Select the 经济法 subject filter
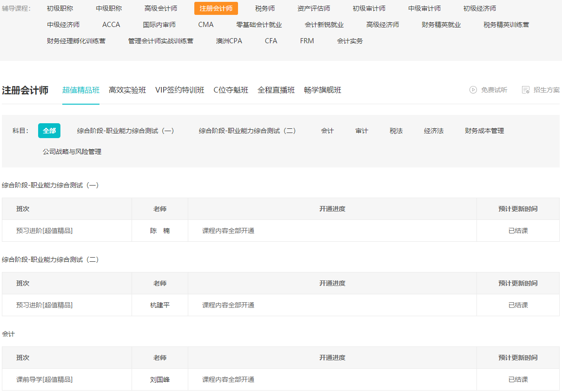Screen dimensions: 562x392 (434, 131)
